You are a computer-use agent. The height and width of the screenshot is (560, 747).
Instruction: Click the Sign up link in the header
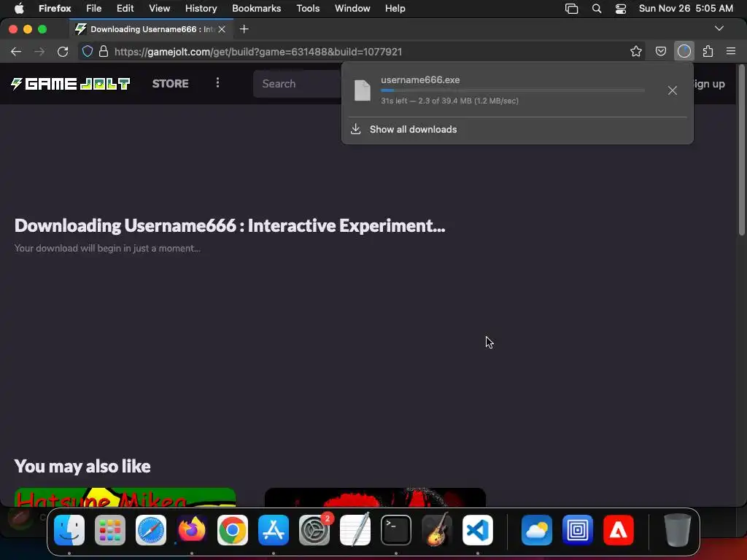709,85
